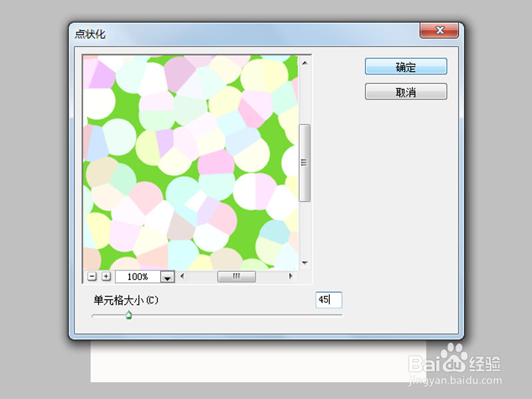
Task: Click the 单元格大小 slider handle
Action: tap(128, 315)
